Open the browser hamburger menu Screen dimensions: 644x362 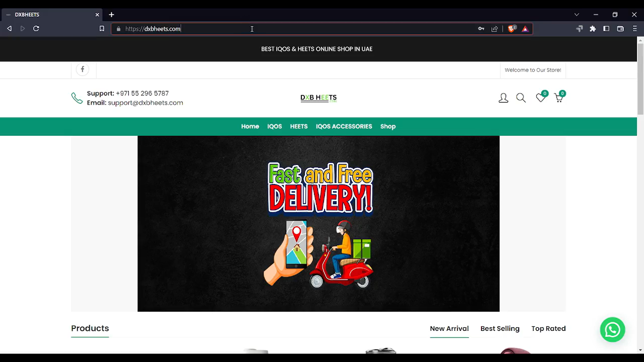635,29
